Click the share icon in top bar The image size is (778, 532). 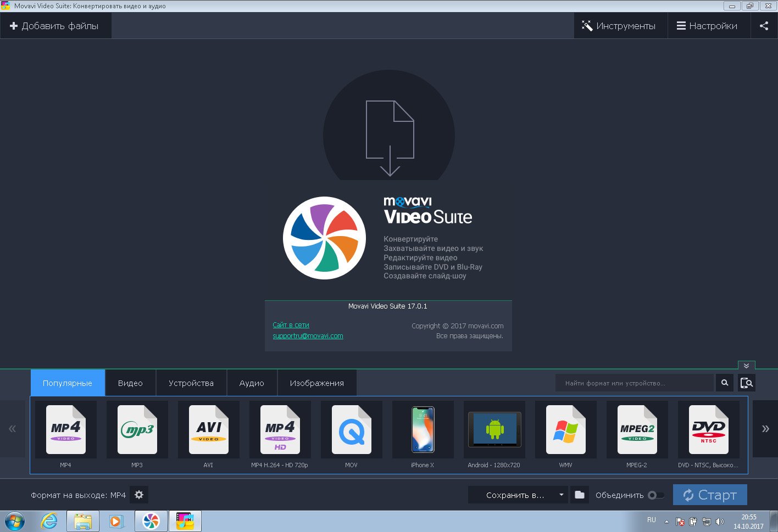pyautogui.click(x=764, y=26)
